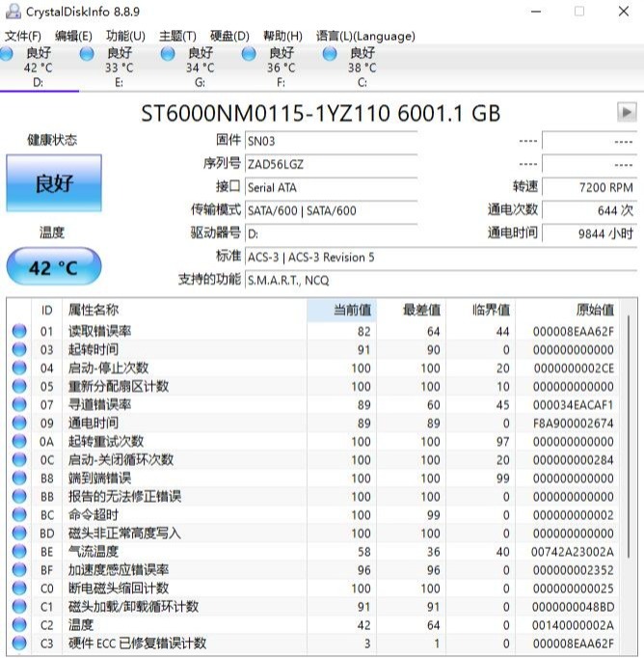Select the 读取错误率 attribute name
Image resolution: width=644 pixels, height=658 pixels.
coord(100,331)
